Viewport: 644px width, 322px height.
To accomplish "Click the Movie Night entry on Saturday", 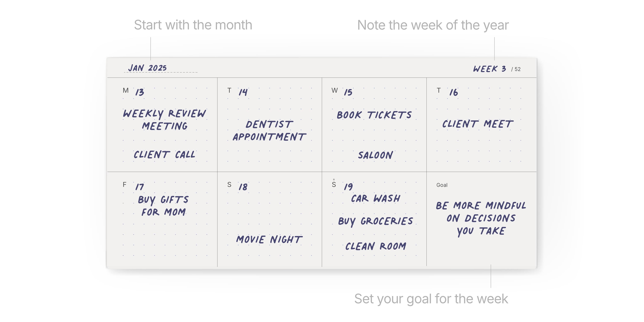I will point(269,240).
